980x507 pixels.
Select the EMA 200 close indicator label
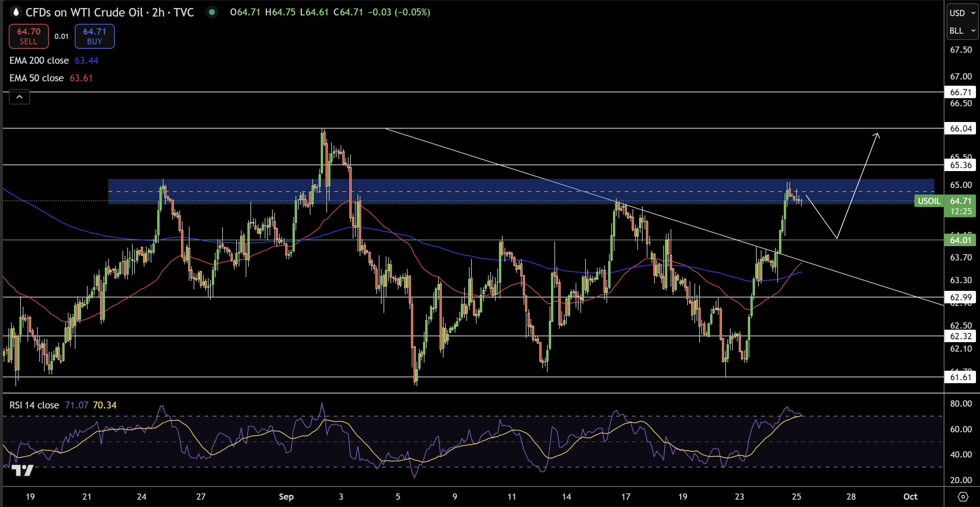click(x=39, y=60)
